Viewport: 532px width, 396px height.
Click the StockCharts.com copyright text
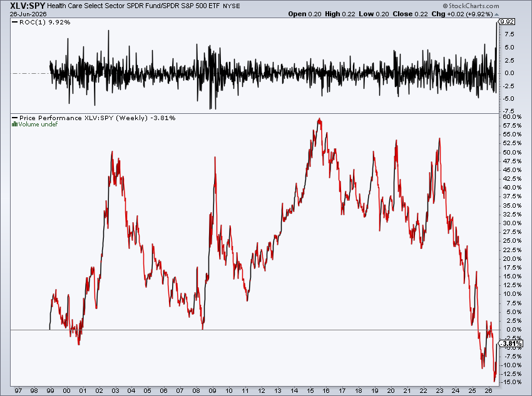pos(471,6)
